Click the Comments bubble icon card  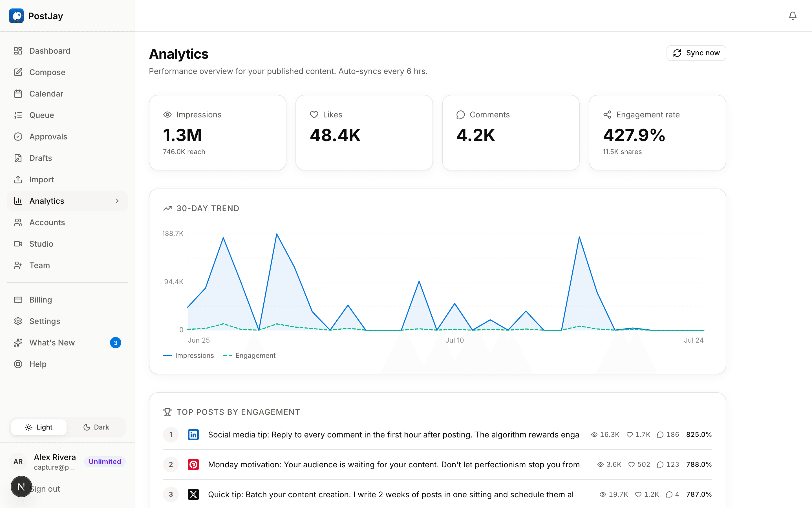tap(461, 115)
